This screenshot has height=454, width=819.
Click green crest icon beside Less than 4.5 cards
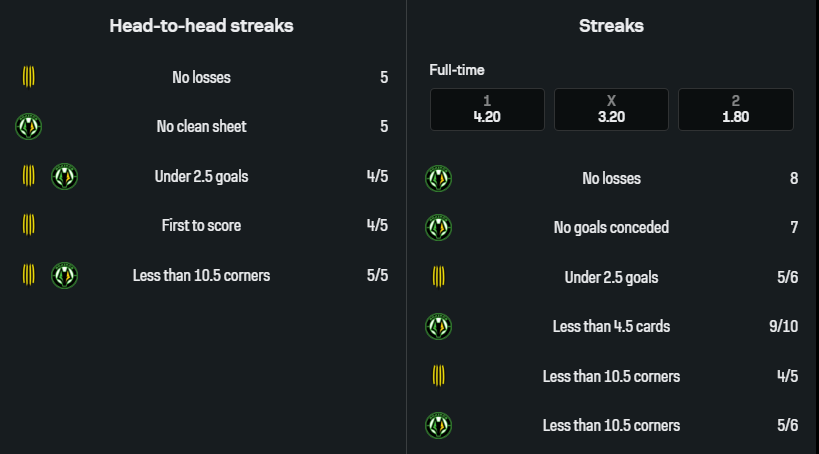coord(438,326)
